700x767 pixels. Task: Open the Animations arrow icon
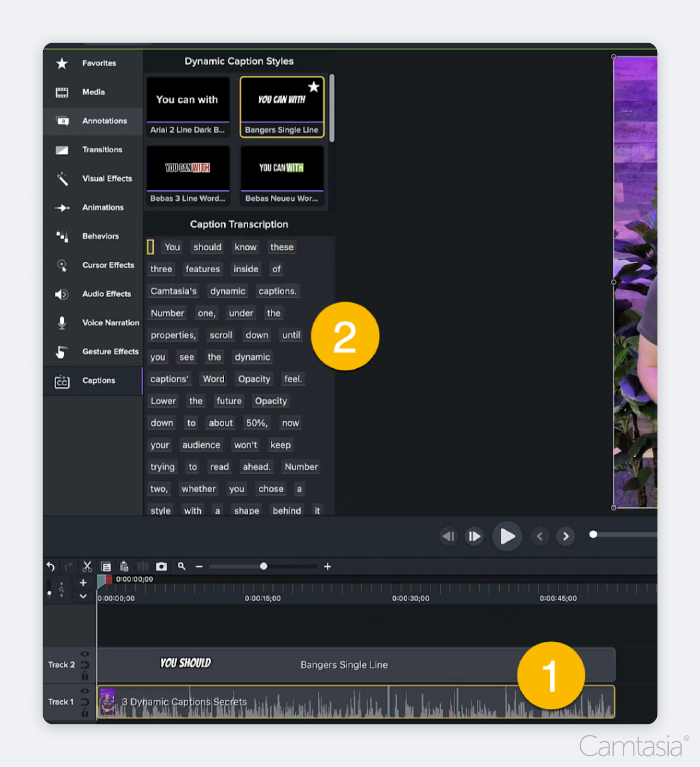click(62, 208)
